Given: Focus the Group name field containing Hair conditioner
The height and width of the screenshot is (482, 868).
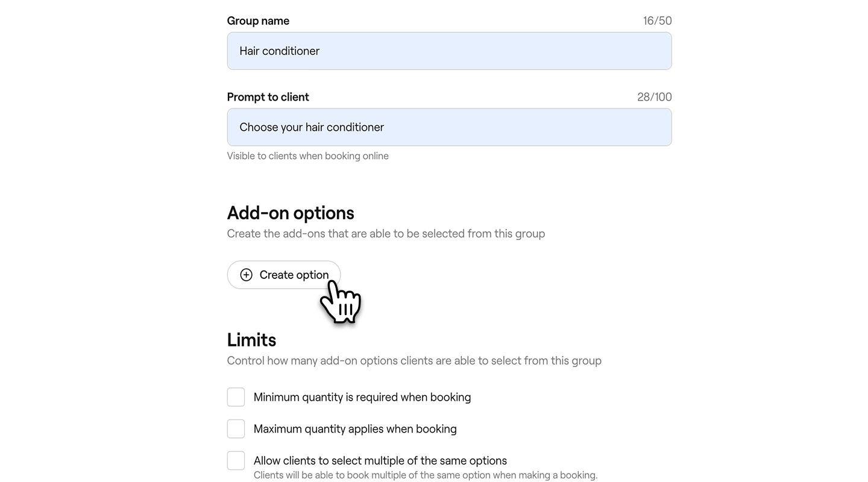Looking at the screenshot, I should pyautogui.click(x=450, y=51).
